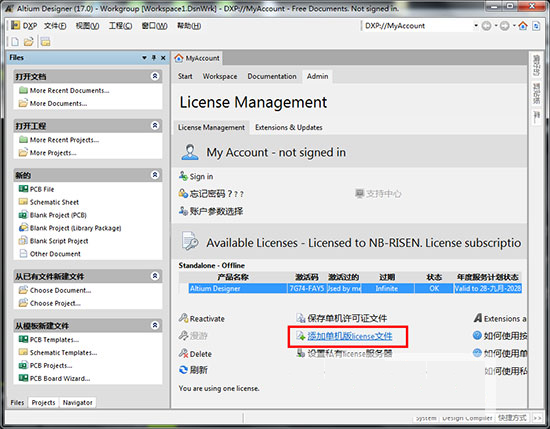Open file using the folder toolbar icon
The height and width of the screenshot is (429, 550).
28,42
